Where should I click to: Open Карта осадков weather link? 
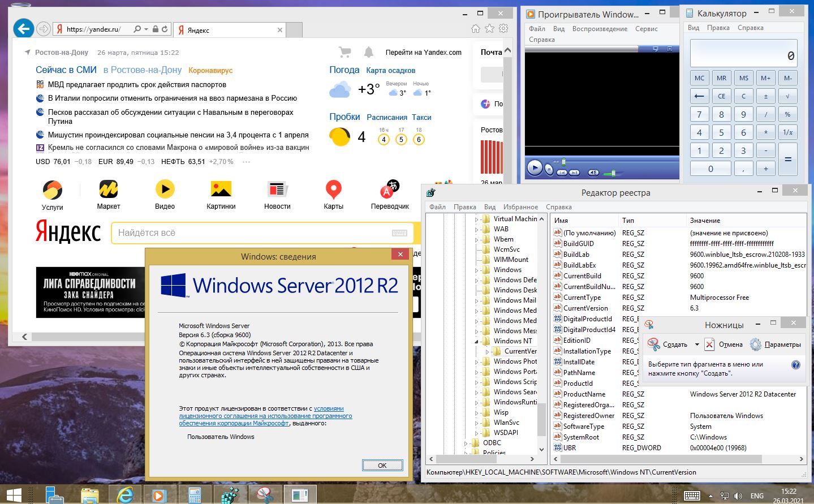(x=390, y=71)
